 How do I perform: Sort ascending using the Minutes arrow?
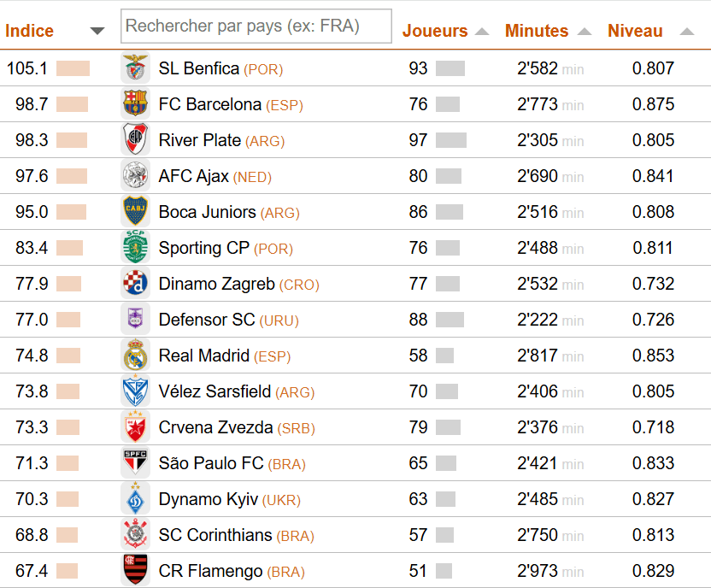(585, 32)
